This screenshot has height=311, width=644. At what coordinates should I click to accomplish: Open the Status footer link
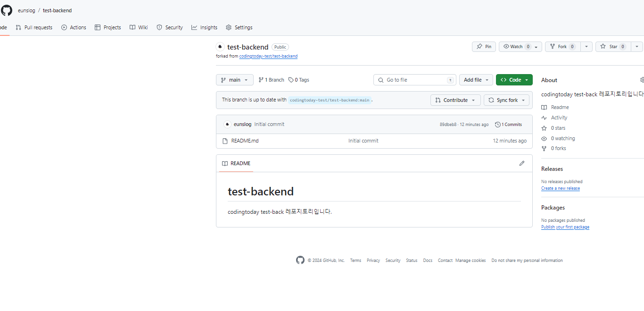click(412, 261)
